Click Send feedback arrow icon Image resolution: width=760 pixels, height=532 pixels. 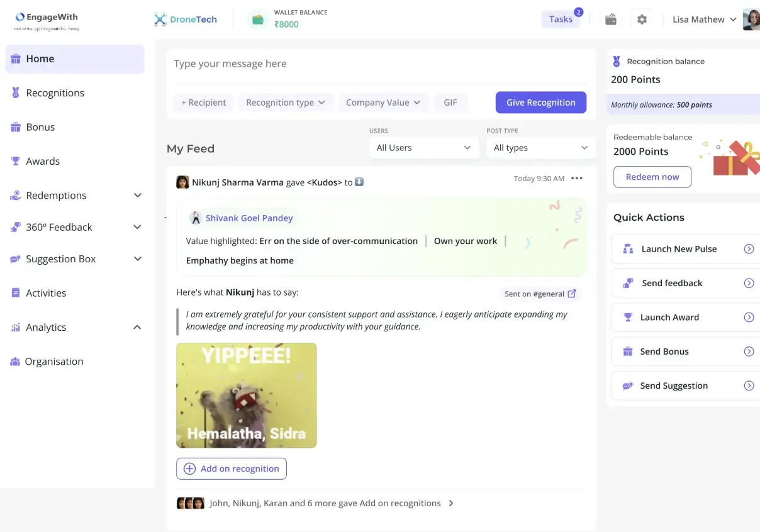tap(749, 283)
